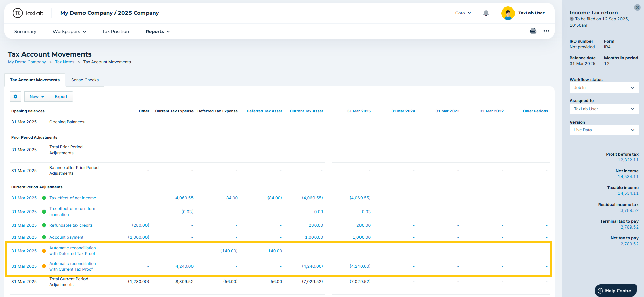Open Automatic reconciliation with Current Tax Proof

pyautogui.click(x=73, y=266)
